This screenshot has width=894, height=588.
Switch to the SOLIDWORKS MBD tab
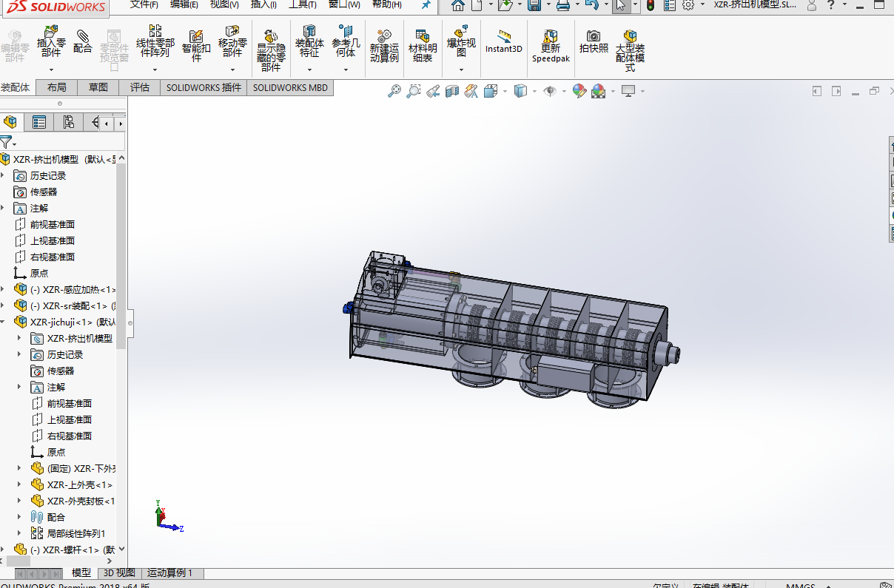coord(290,87)
